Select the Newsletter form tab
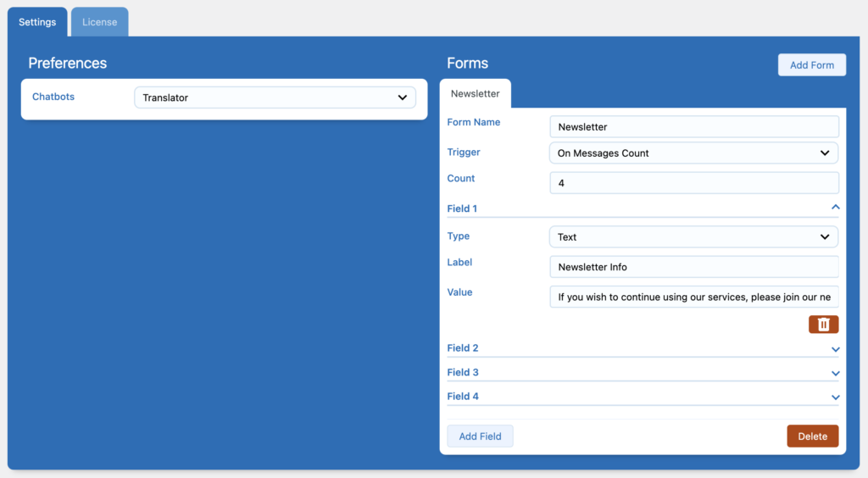This screenshot has width=868, height=478. (475, 93)
